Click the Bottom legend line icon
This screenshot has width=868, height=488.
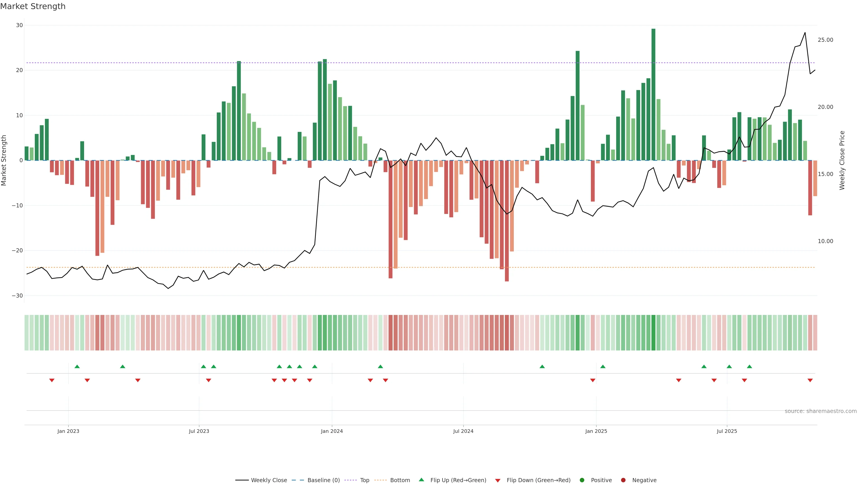[x=380, y=480]
